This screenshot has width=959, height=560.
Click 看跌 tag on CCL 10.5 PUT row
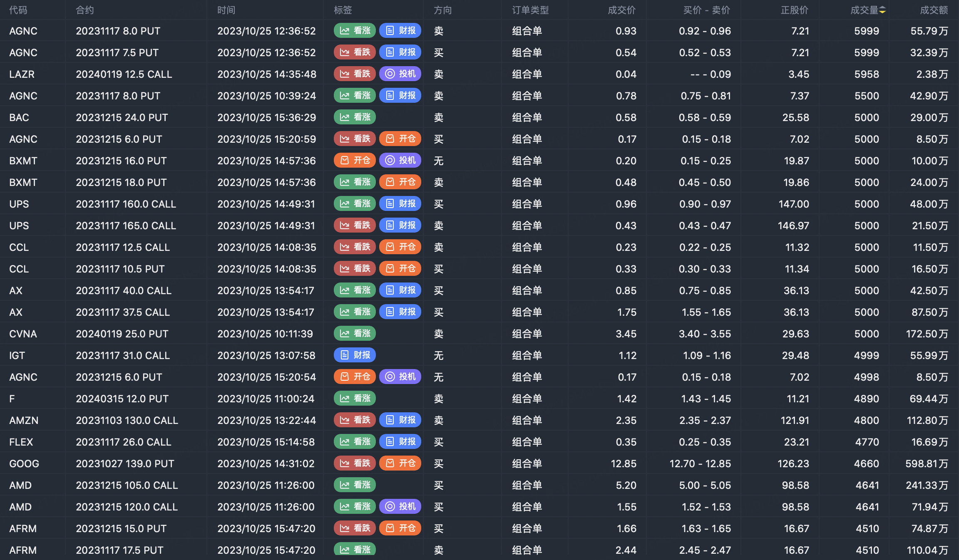pyautogui.click(x=355, y=269)
